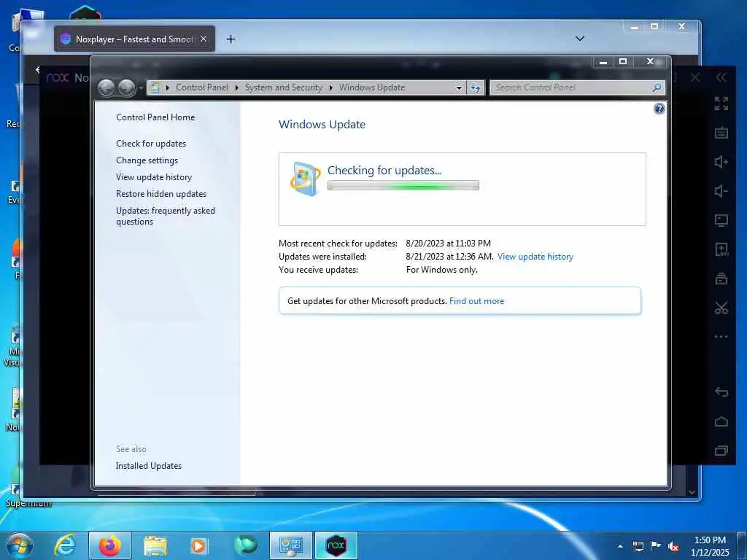747x560 pixels.
Task: Open Installed Updates link
Action: (149, 466)
